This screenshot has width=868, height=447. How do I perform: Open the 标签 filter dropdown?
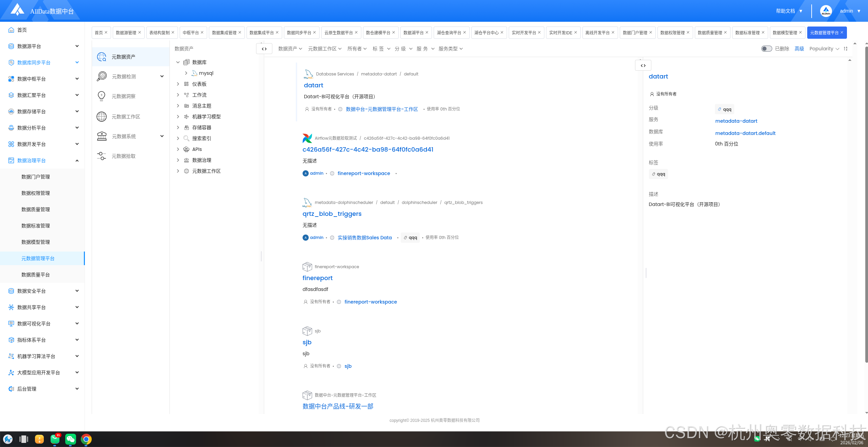381,49
